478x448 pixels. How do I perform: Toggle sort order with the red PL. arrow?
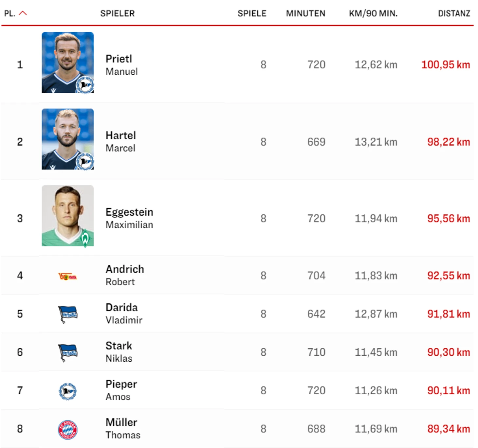pos(23,13)
